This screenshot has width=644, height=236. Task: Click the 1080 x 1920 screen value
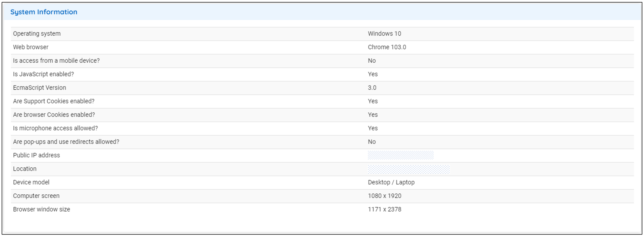click(x=384, y=196)
